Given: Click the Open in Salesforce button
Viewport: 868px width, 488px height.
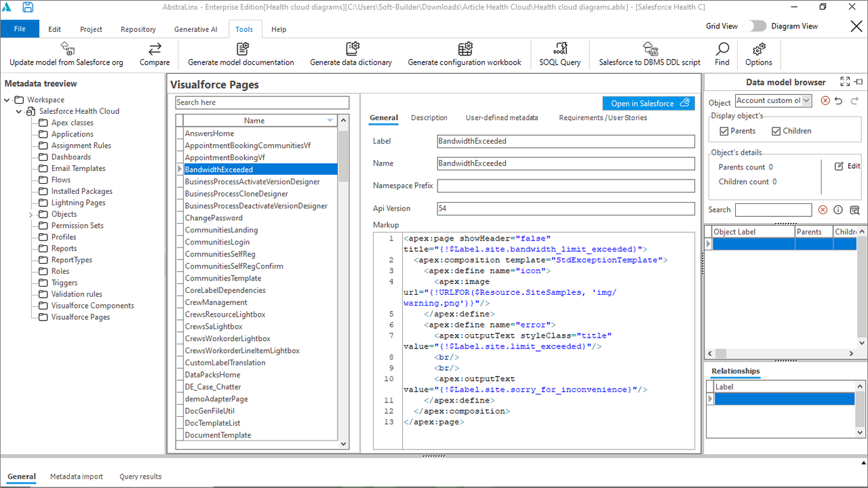Looking at the screenshot, I should (648, 103).
